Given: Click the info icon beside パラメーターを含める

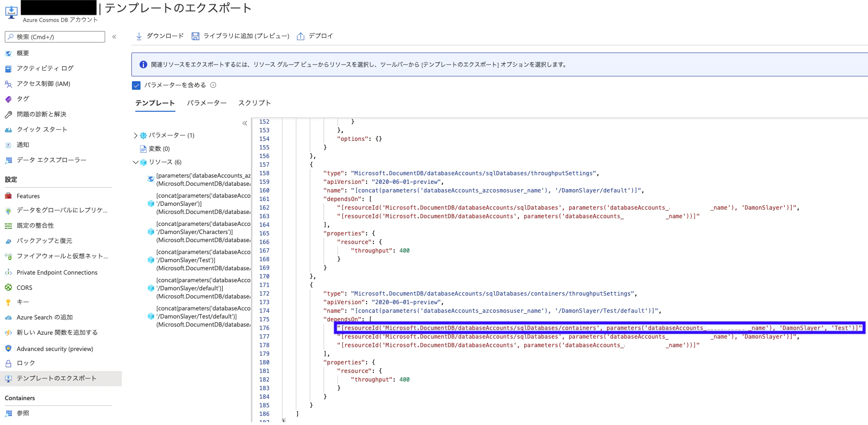Looking at the screenshot, I should 213,85.
